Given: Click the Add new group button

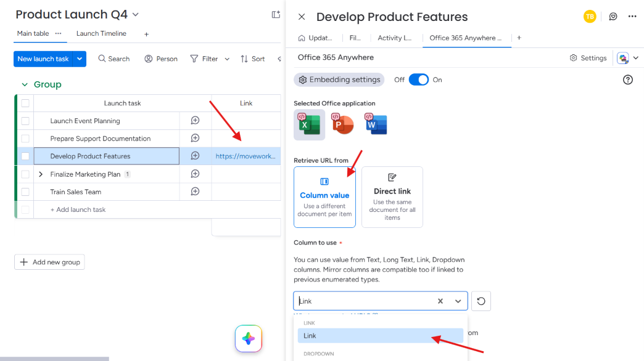Looking at the screenshot, I should pyautogui.click(x=50, y=262).
